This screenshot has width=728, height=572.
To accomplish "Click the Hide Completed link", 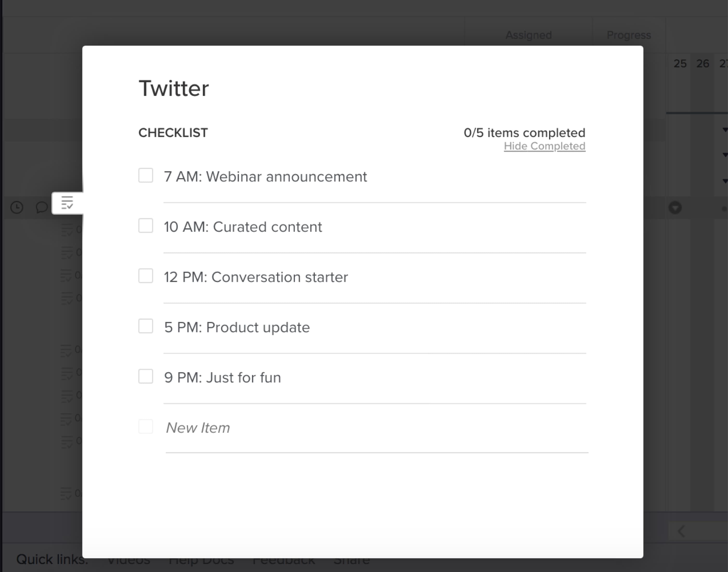I will point(544,146).
